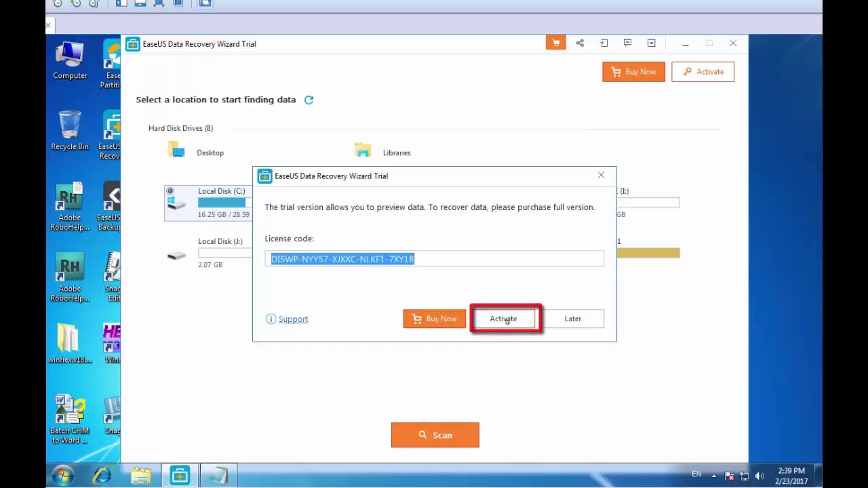Click Activate button in main window header

(x=703, y=72)
